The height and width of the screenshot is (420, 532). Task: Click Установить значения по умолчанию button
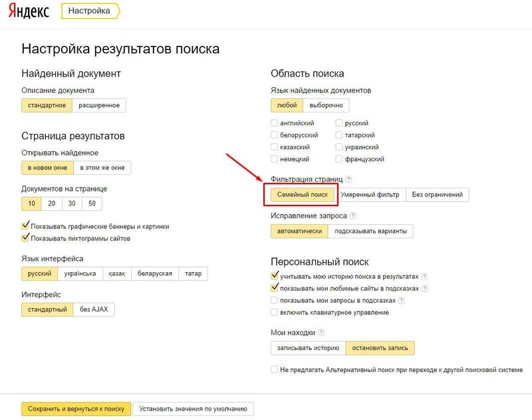(193, 409)
